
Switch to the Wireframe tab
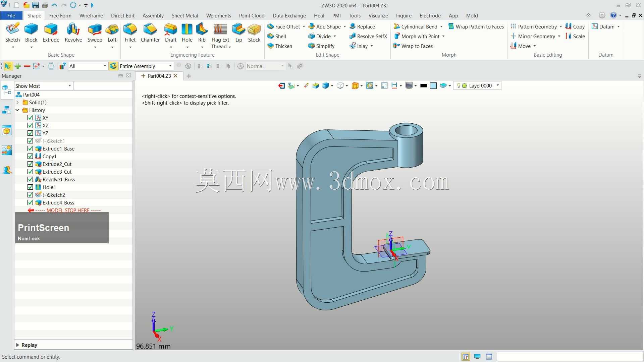coord(91,15)
